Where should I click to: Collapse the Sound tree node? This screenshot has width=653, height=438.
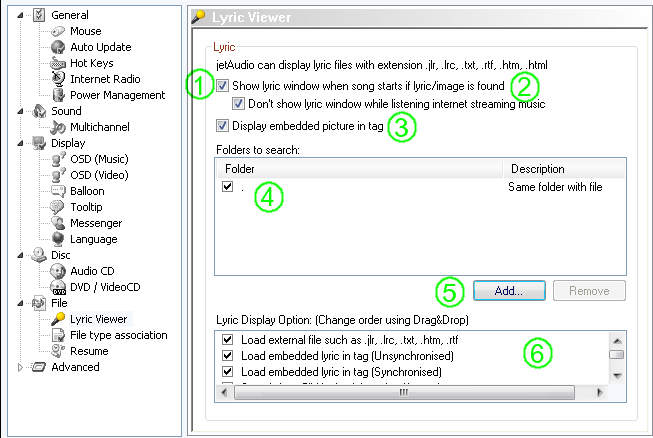20,112
